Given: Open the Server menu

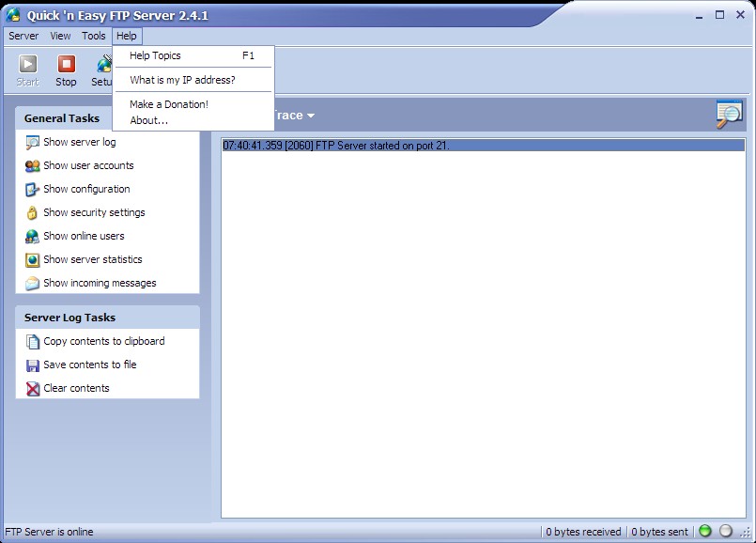Looking at the screenshot, I should (23, 36).
